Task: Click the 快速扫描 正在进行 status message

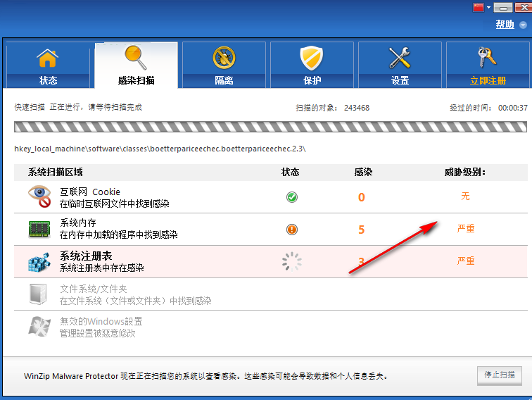Action: 78,107
